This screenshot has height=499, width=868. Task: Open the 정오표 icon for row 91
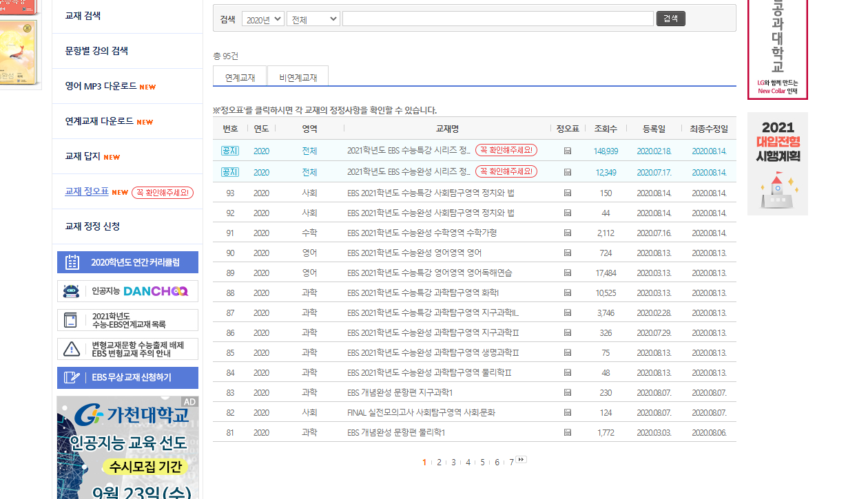point(568,233)
